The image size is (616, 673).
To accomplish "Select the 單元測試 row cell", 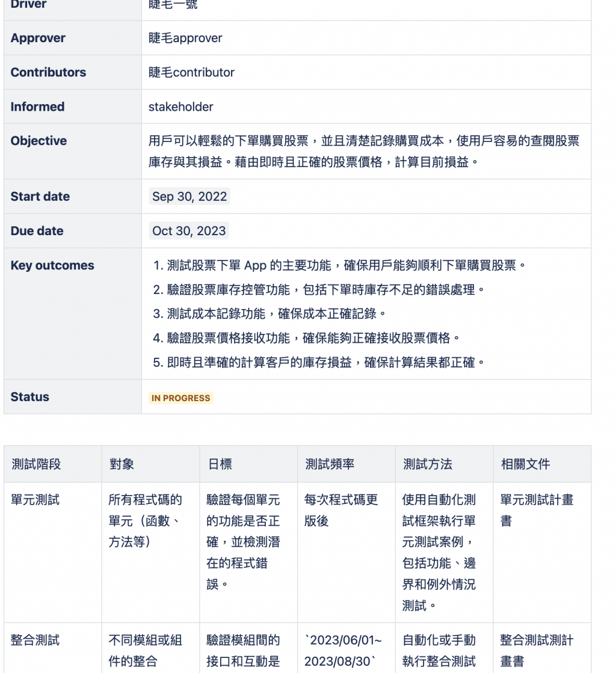I will click(53, 552).
